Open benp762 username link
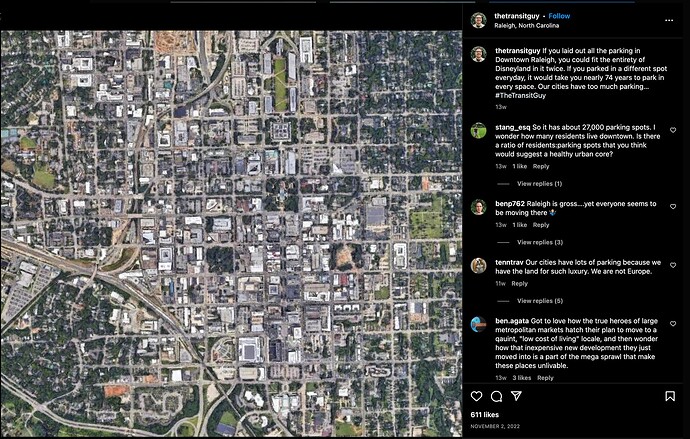 click(x=510, y=204)
